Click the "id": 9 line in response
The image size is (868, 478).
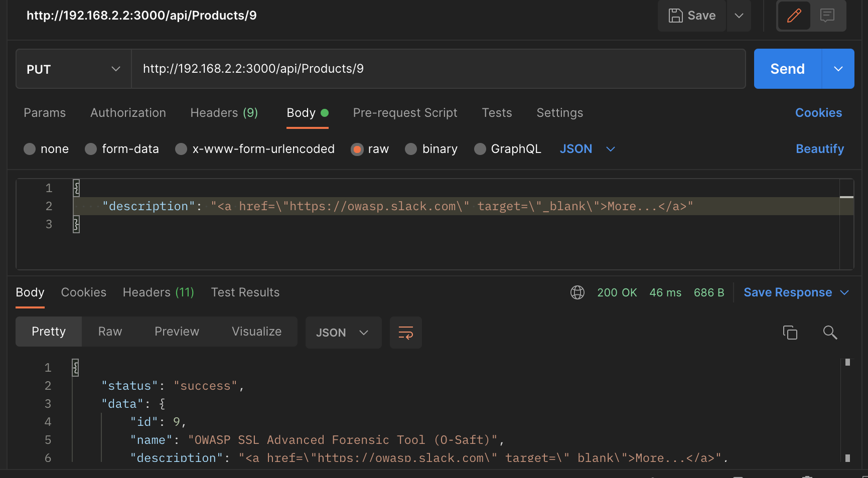tap(158, 422)
